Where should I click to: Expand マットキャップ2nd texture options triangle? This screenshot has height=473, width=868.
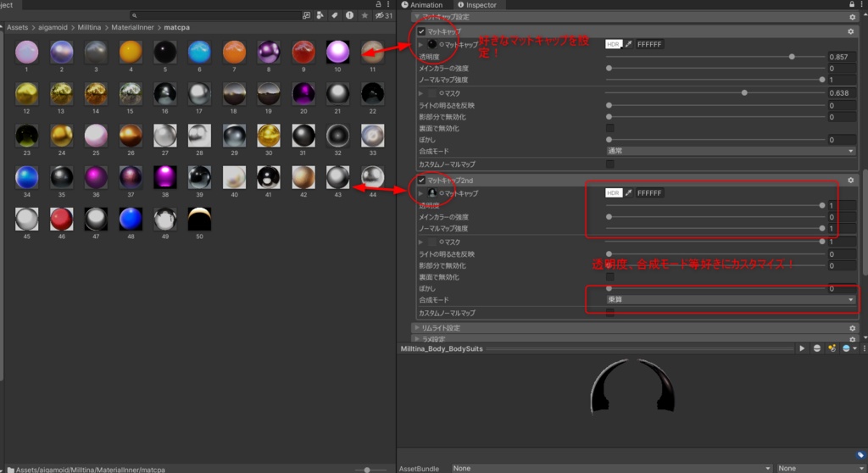tap(420, 192)
